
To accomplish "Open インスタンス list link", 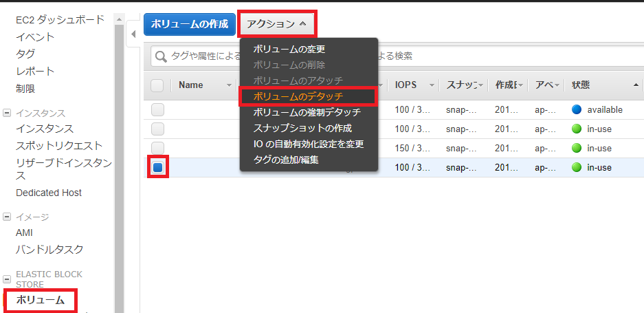I will click(x=45, y=129).
